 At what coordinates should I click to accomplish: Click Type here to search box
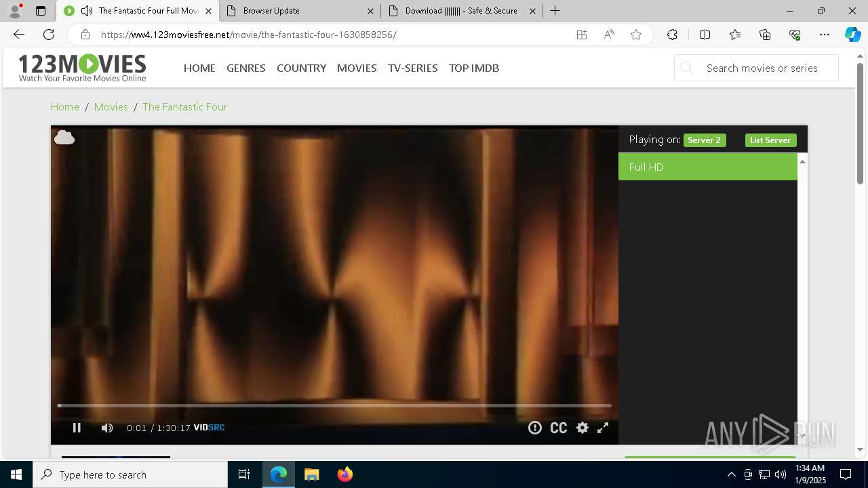pyautogui.click(x=130, y=474)
